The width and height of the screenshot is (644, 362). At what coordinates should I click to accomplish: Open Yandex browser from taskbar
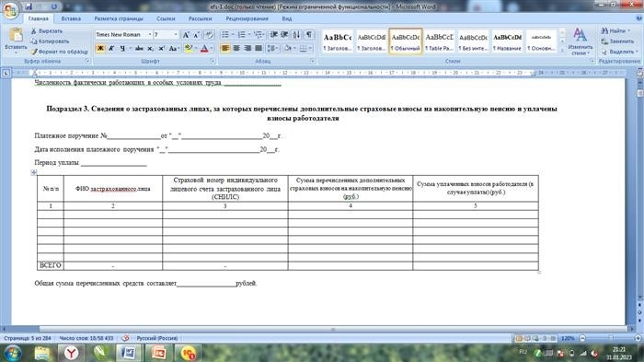click(71, 353)
